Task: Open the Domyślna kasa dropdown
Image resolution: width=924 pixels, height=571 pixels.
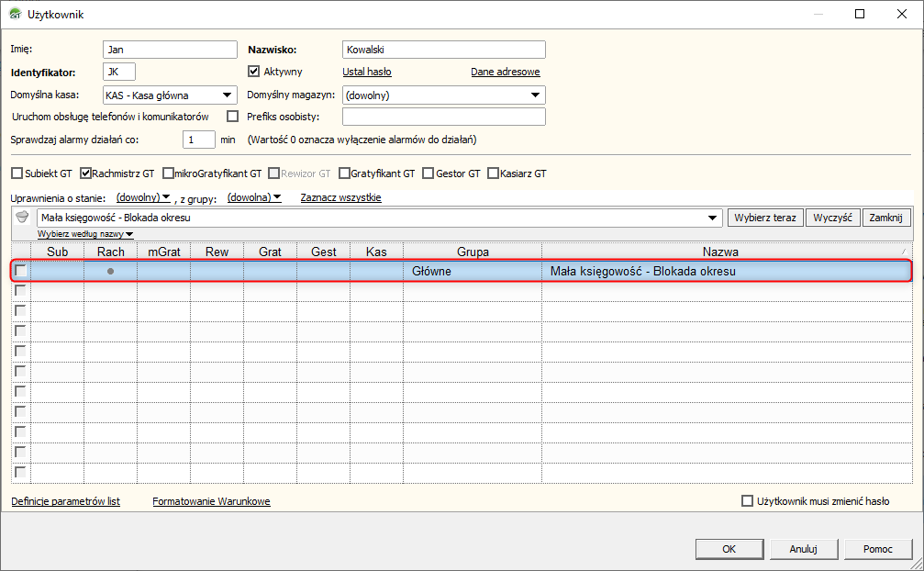Action: point(227,95)
